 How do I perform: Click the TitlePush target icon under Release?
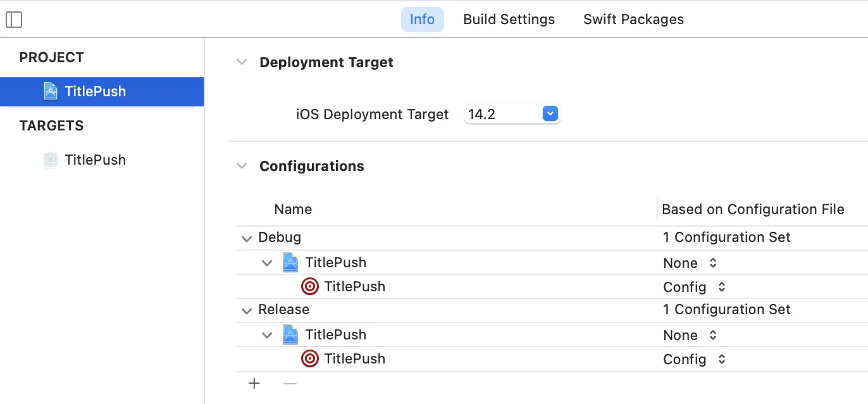[310, 359]
